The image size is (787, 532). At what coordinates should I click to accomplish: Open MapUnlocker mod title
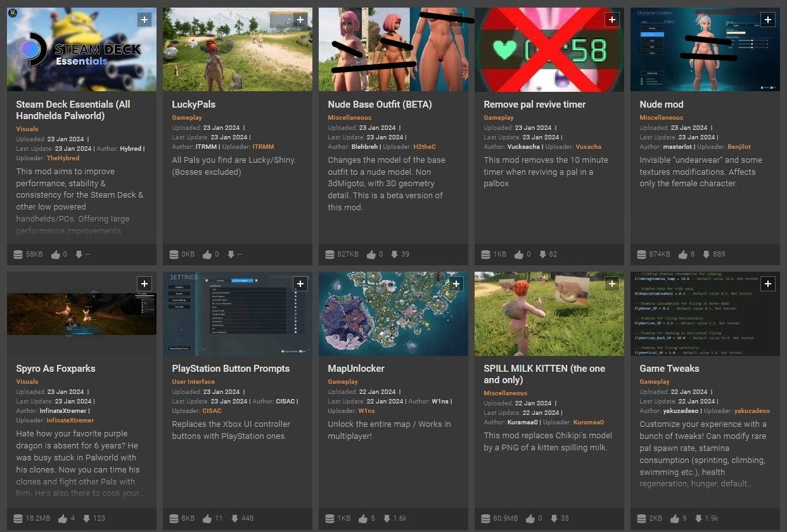coord(356,369)
